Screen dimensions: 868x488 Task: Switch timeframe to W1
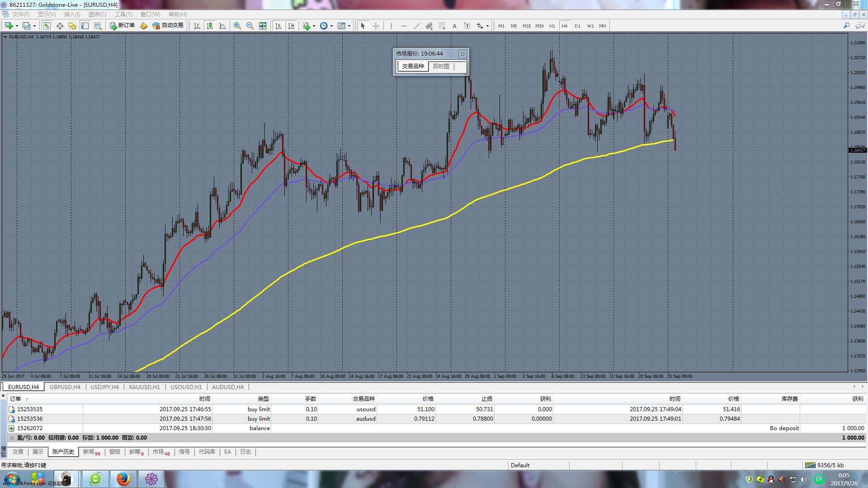tap(590, 26)
